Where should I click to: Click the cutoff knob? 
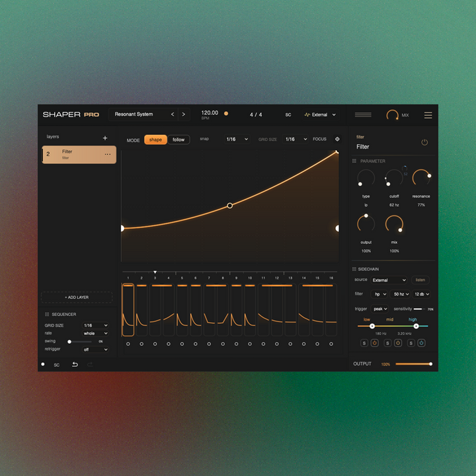click(x=394, y=178)
